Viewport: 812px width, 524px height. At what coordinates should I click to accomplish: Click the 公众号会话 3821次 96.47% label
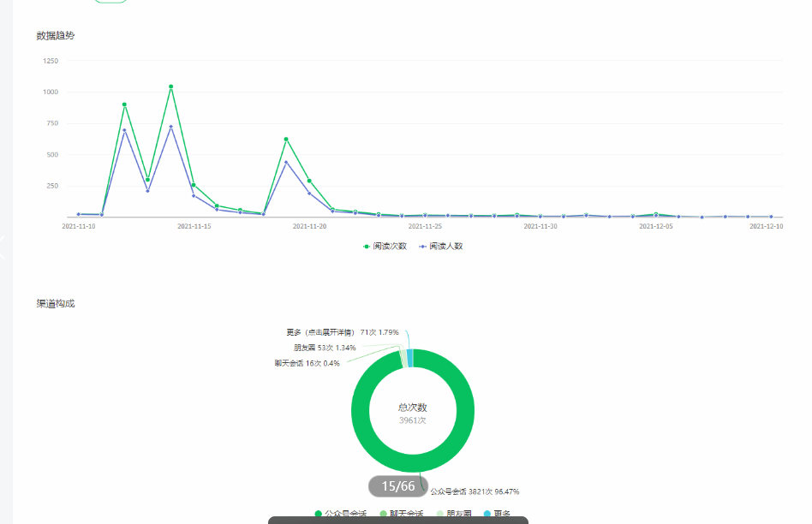(x=475, y=491)
